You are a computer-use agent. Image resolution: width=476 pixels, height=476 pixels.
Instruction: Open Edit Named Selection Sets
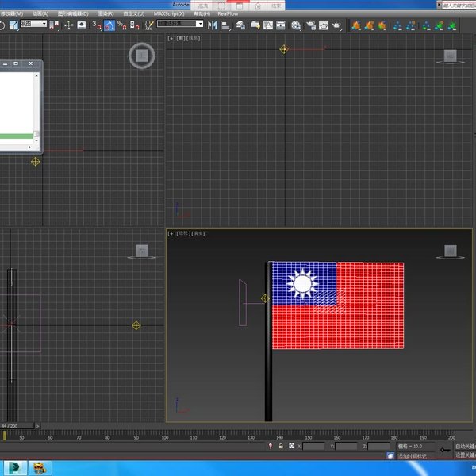tap(149, 25)
